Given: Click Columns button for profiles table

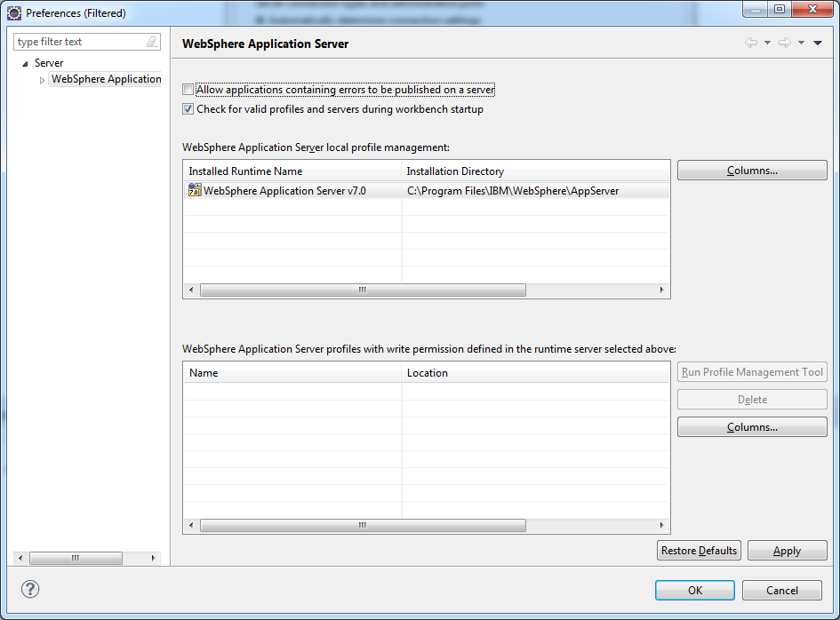Looking at the screenshot, I should click(x=752, y=426).
